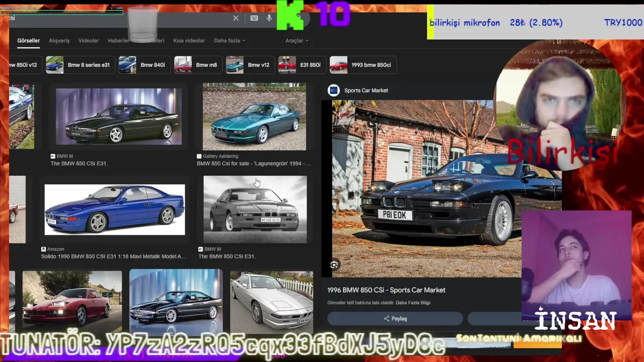Select the Bmw 8 series e31 chip
The width and height of the screenshot is (644, 362).
pyautogui.click(x=79, y=65)
